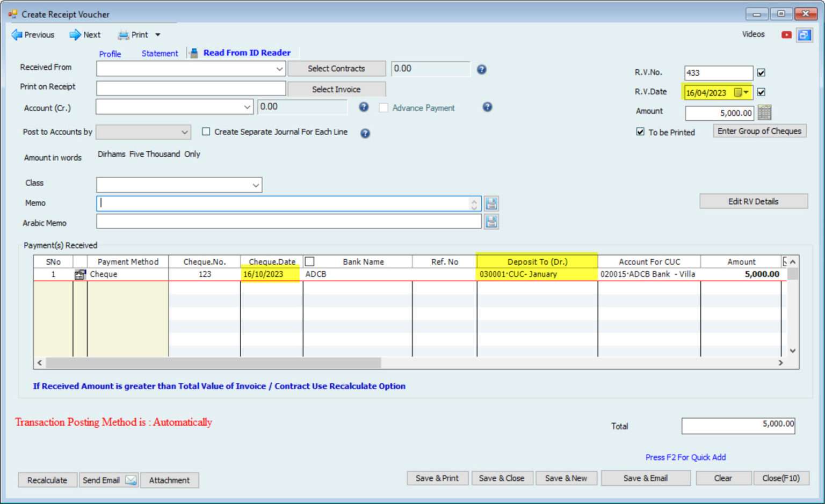Screen dimensions: 825x504
Task: Click the Previous arrow icon
Action: click(17, 35)
